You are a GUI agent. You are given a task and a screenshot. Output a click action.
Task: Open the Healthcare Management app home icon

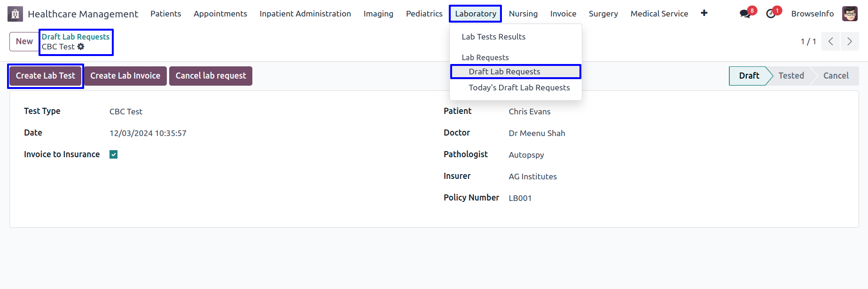[x=15, y=14]
